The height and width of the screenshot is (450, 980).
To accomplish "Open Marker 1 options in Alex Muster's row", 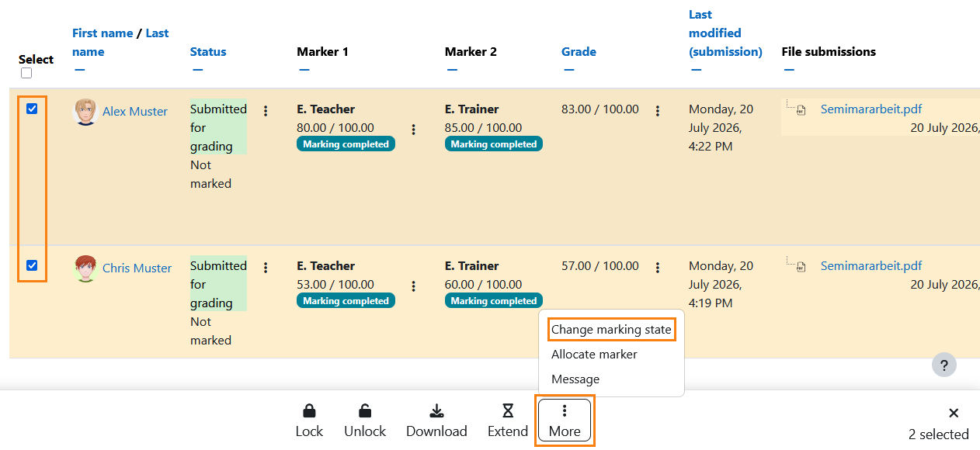I will tap(413, 130).
